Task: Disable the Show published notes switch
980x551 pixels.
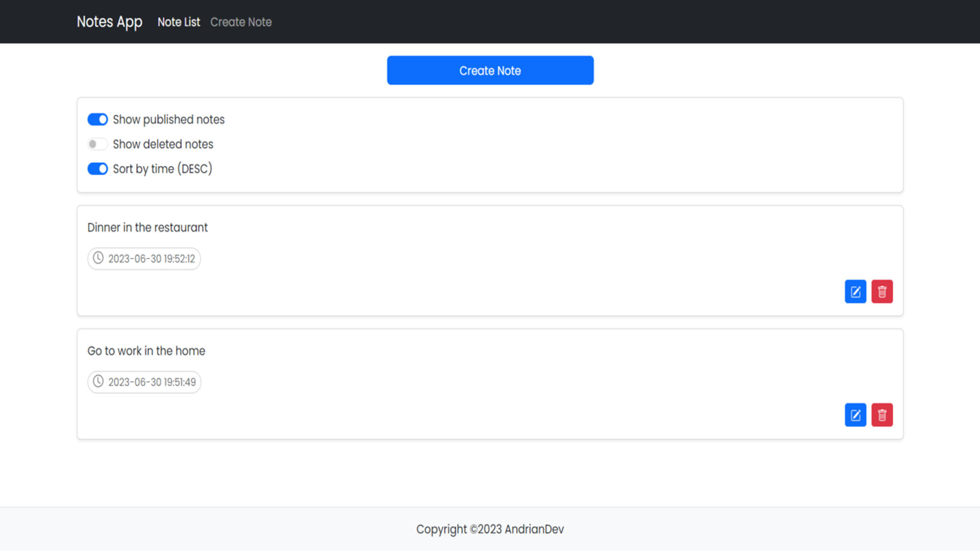Action: tap(97, 119)
